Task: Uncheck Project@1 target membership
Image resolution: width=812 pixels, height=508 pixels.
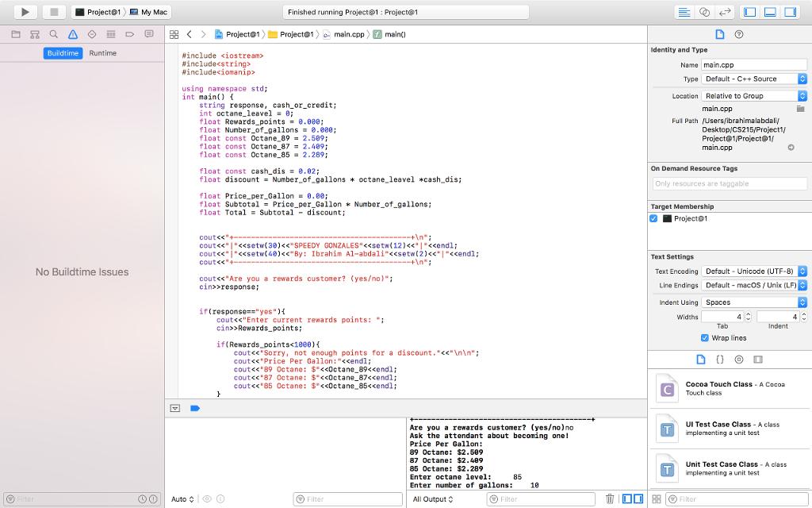Action: pos(654,218)
